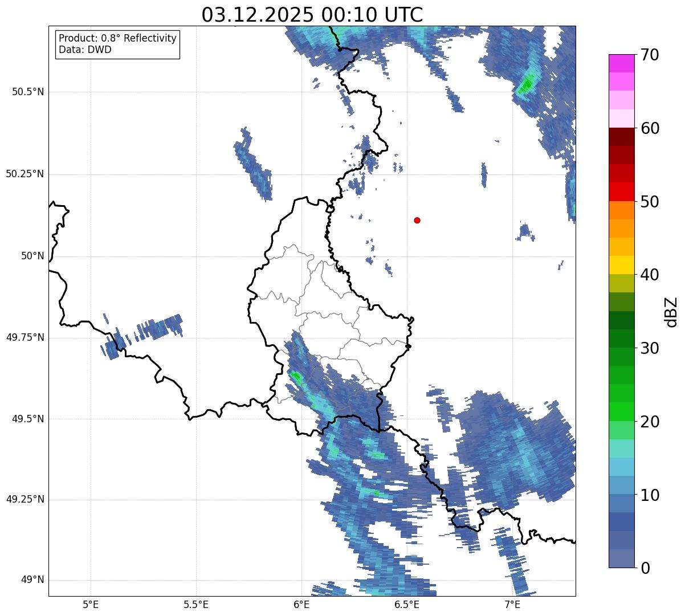Click the longitude label 7°E

click(x=512, y=604)
